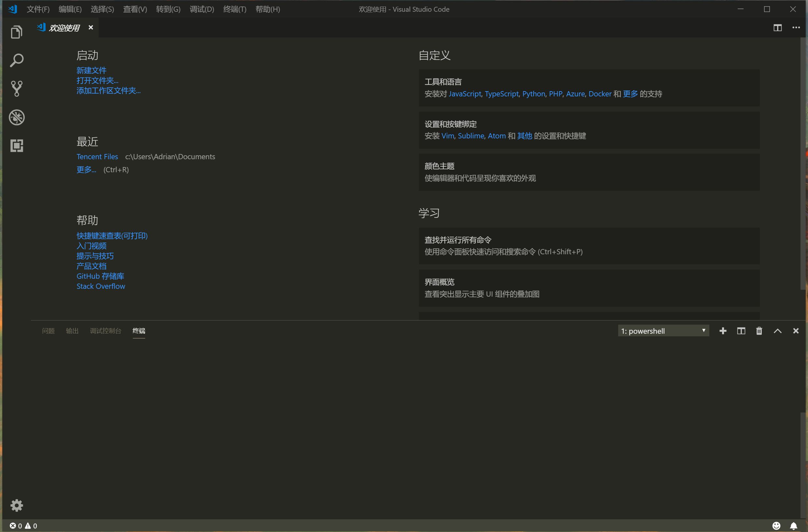This screenshot has width=808, height=532.
Task: Open the Manage gear icon
Action: tap(16, 505)
